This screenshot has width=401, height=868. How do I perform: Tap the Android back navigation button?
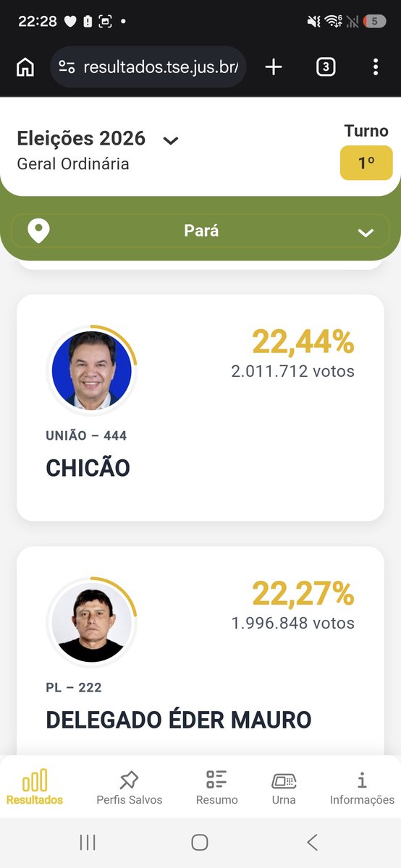click(312, 842)
